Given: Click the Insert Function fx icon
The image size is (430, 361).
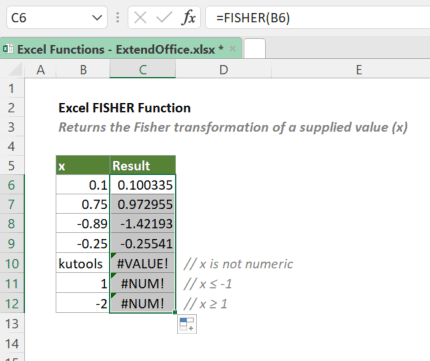Looking at the screenshot, I should [x=189, y=17].
